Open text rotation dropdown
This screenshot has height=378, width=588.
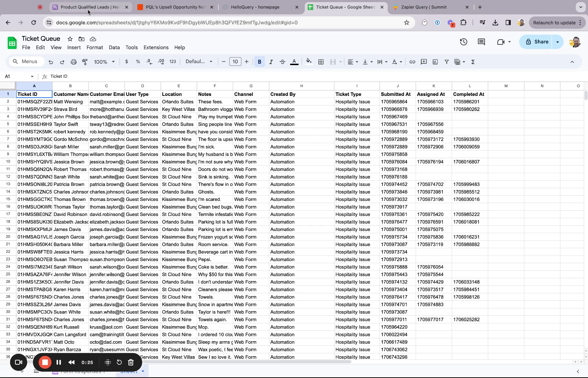[397, 62]
